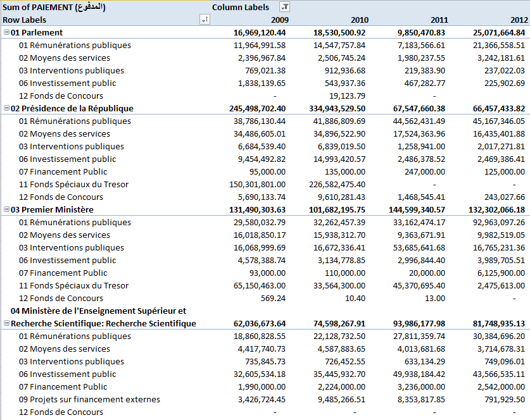Click cell 735,845.73 Interventions publiques
Image resolution: width=530 pixels, height=420 pixels.
coord(265,362)
